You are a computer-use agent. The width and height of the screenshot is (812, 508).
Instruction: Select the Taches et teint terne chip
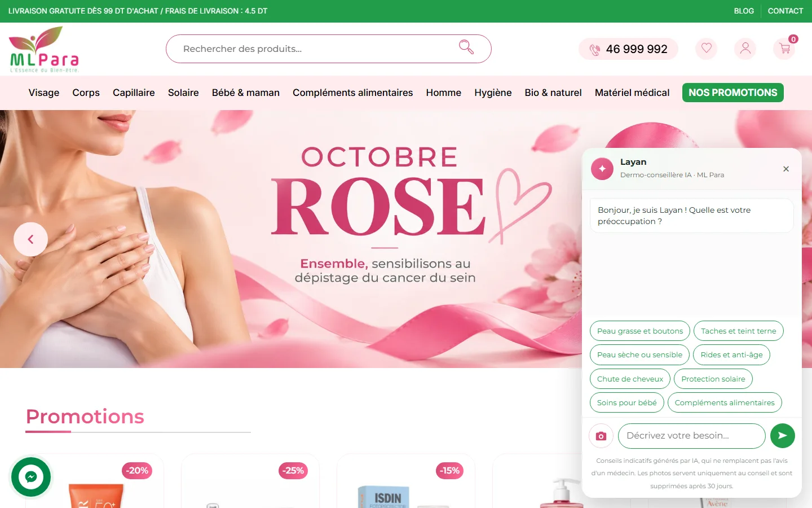(739, 331)
